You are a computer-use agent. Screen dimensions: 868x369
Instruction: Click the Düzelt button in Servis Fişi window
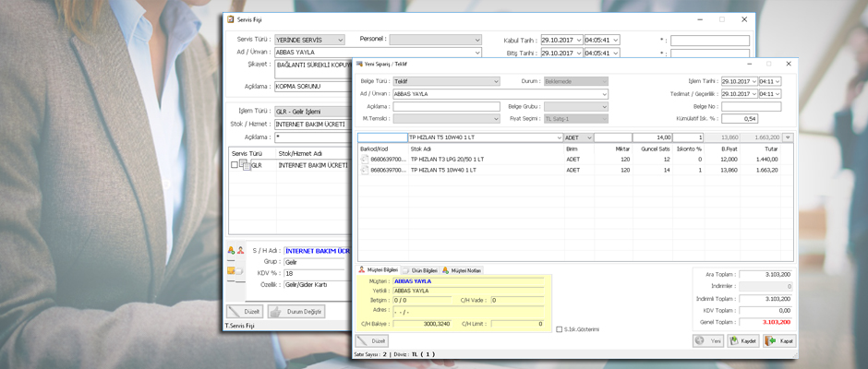pos(245,312)
